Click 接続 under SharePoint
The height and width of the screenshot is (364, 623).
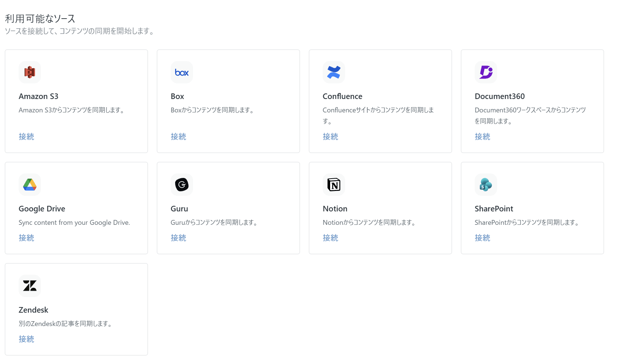tap(483, 238)
